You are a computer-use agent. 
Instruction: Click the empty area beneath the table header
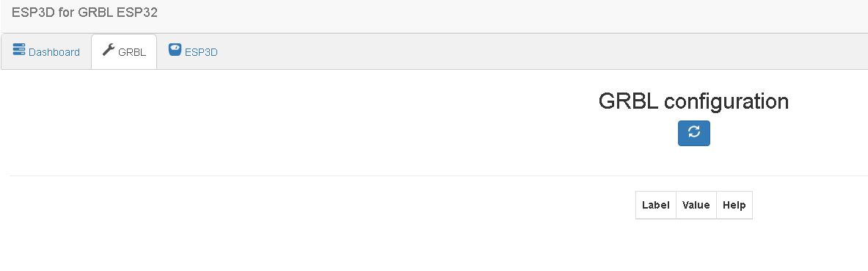coord(693,244)
